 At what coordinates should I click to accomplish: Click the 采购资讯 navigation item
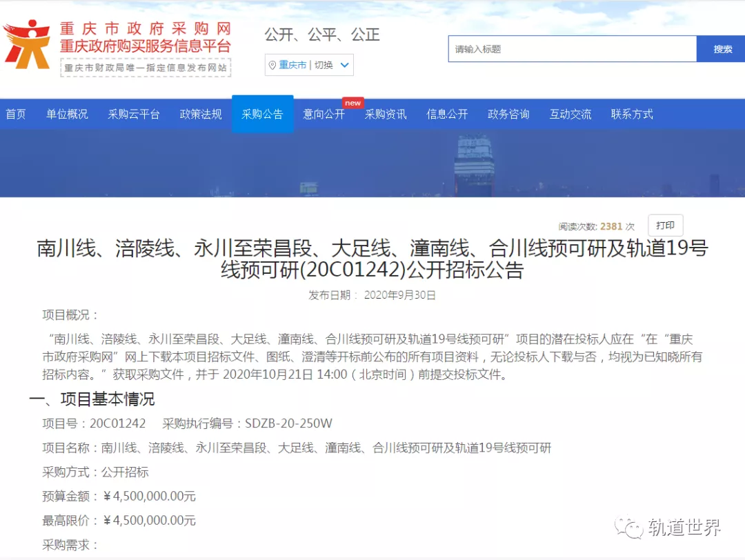click(x=386, y=114)
